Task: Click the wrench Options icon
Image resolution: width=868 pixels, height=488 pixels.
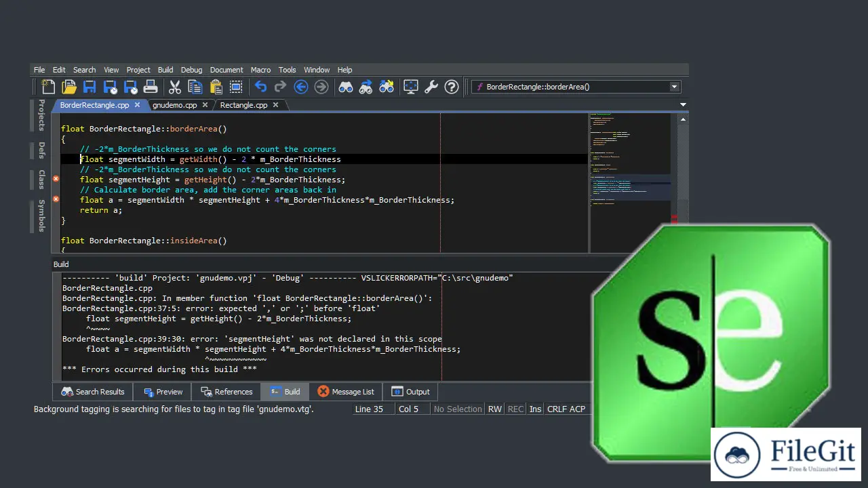Action: coord(431,87)
